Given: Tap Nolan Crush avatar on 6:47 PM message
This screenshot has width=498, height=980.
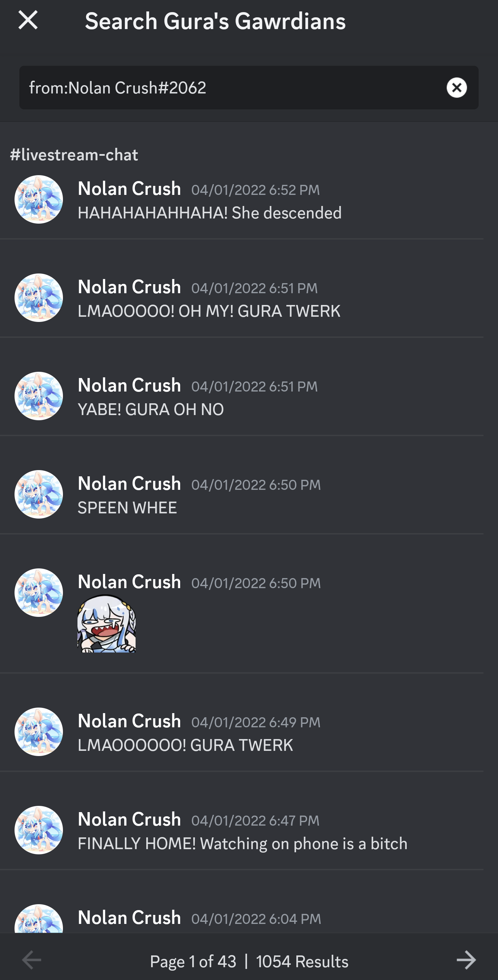Looking at the screenshot, I should (x=39, y=830).
